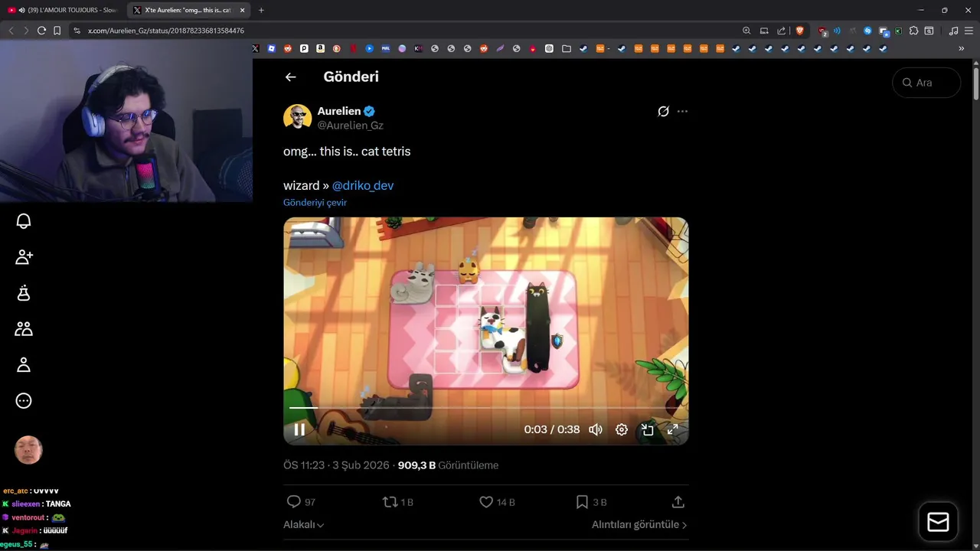The image size is (980, 551).
Task: Open Alıntıları görüntüle quotes link
Action: click(639, 524)
